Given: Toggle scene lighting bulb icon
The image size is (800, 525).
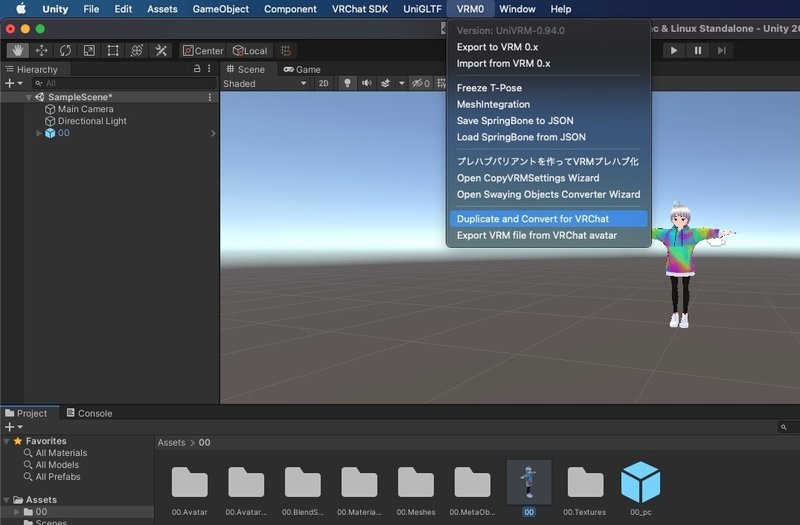Looking at the screenshot, I should point(347,83).
